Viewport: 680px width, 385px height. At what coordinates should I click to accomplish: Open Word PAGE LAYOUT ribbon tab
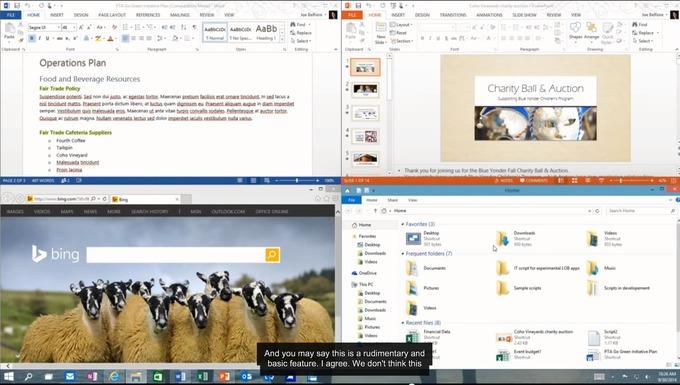pyautogui.click(x=112, y=15)
